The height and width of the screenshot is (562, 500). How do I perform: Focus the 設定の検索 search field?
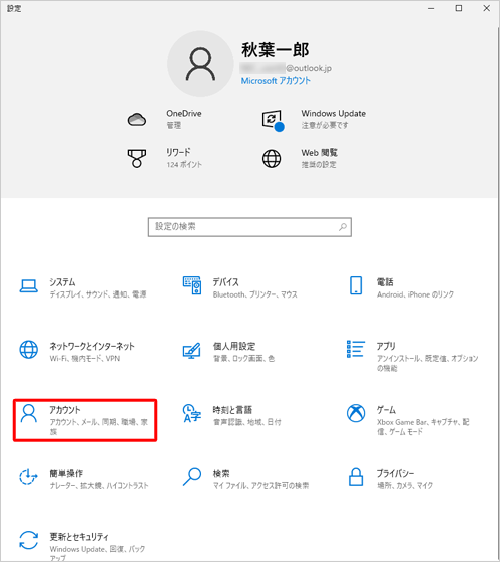[249, 227]
